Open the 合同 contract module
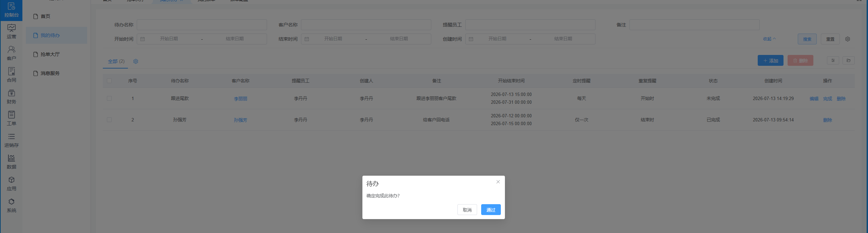This screenshot has width=868, height=233. coord(11,75)
